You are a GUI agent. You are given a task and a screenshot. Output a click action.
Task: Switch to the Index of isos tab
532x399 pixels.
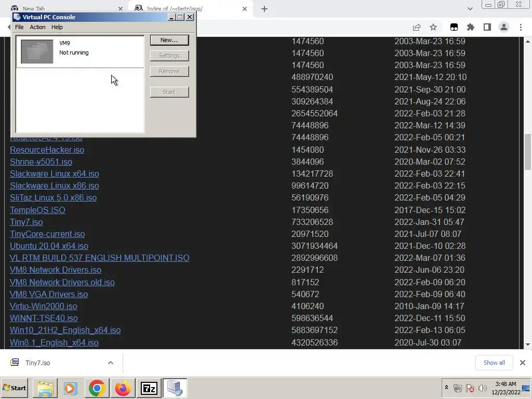175,8
